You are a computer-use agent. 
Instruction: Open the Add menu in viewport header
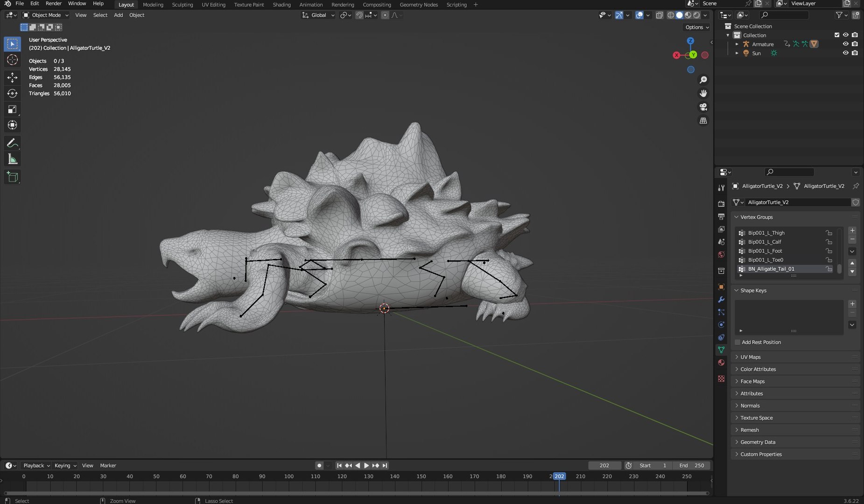119,15
